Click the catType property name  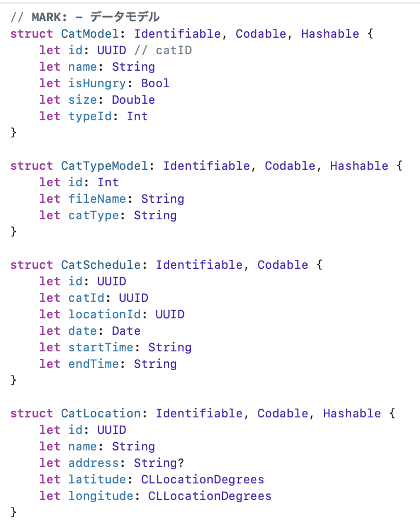pos(94,216)
